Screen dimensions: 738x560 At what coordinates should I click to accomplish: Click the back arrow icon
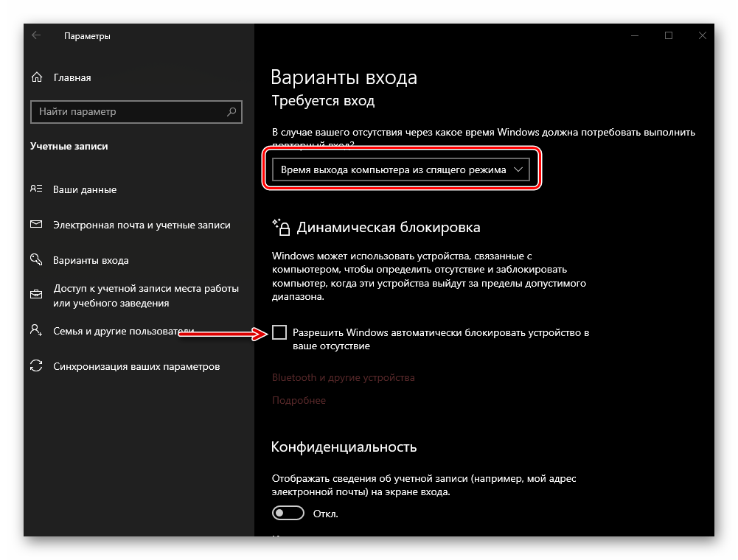tap(36, 35)
